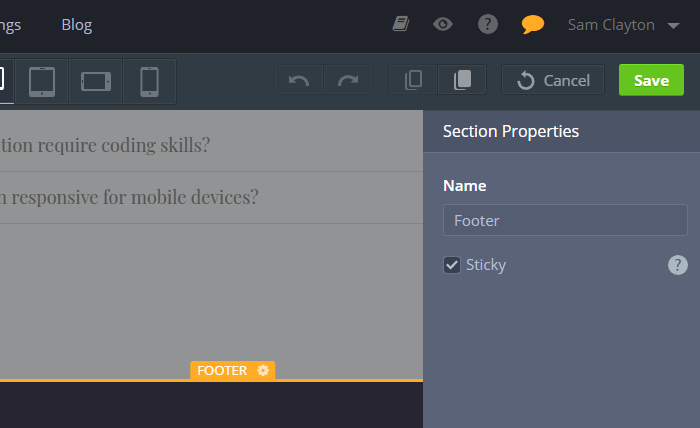Undo the last change

[x=299, y=81]
